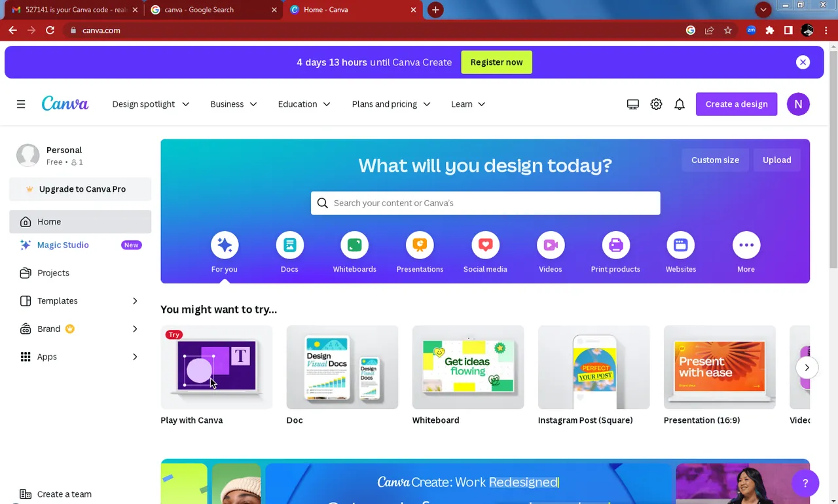Click Register now button
Screen dimensions: 838x504
496,62
